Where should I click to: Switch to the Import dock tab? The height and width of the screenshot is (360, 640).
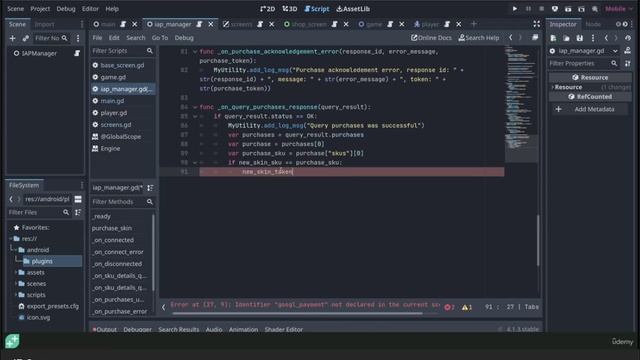tap(44, 24)
